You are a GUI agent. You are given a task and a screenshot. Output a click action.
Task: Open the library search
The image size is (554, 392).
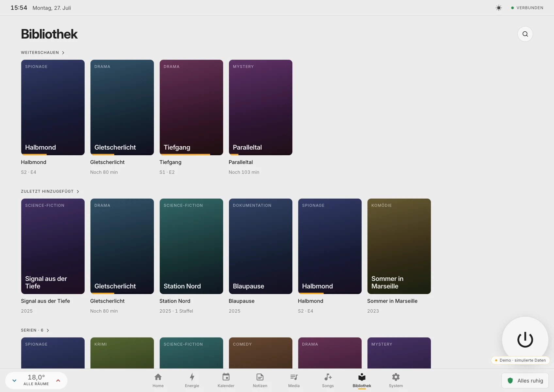point(525,34)
